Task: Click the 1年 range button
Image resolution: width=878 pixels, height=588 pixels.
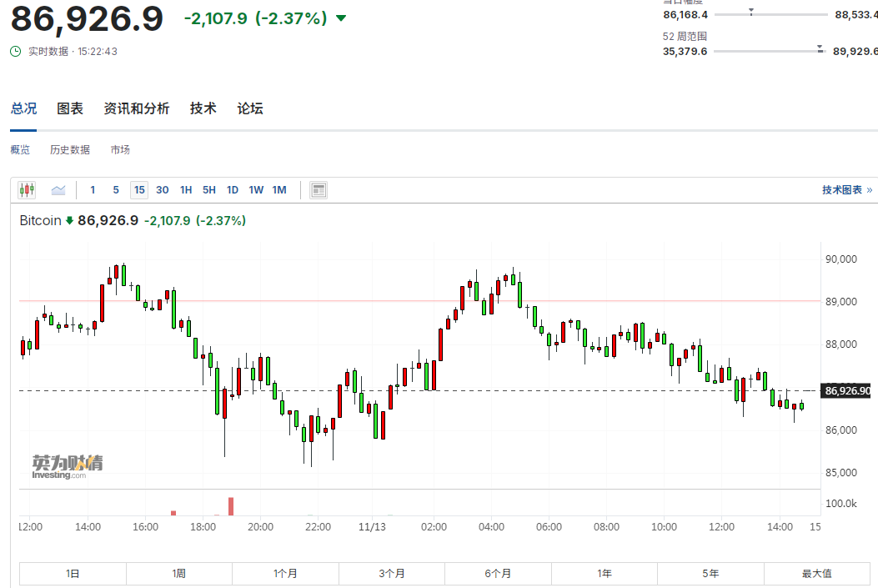Action: point(605,573)
